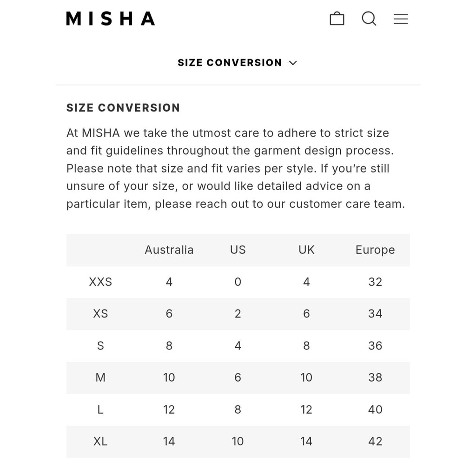This screenshot has height=476, width=476.
Task: Click the MISHA logo
Action: (x=111, y=19)
